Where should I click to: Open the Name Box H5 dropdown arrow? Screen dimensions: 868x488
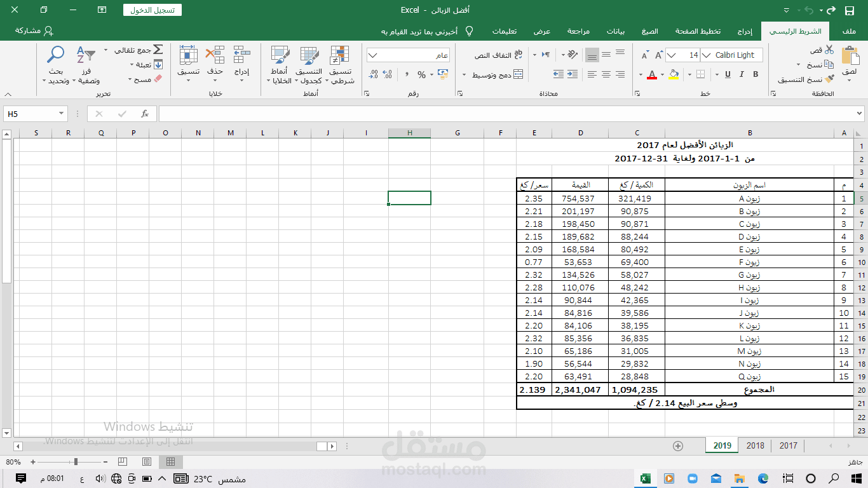(61, 114)
